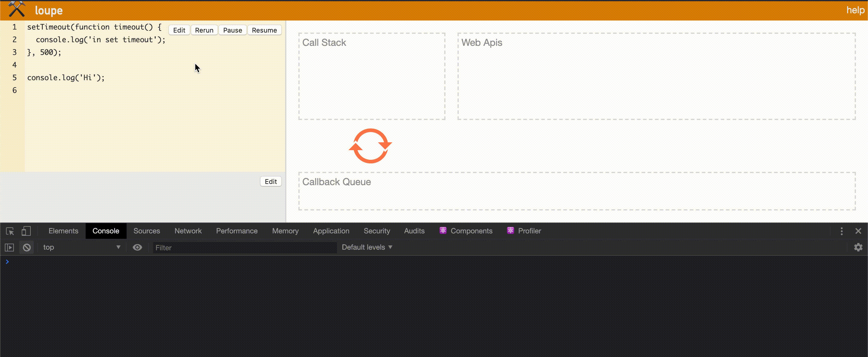Open the Network tab
Image resolution: width=868 pixels, height=357 pixels.
[x=188, y=231]
